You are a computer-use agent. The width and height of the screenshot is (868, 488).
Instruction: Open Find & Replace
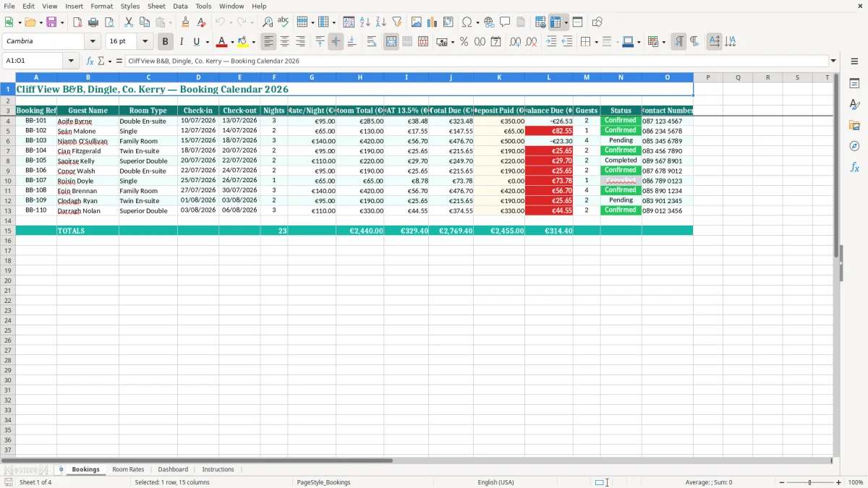click(x=268, y=22)
